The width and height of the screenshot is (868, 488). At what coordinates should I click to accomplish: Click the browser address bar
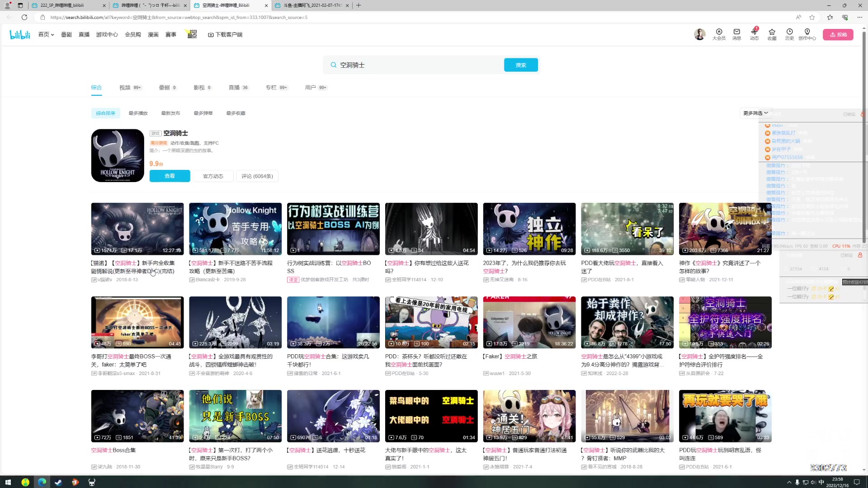click(x=416, y=17)
